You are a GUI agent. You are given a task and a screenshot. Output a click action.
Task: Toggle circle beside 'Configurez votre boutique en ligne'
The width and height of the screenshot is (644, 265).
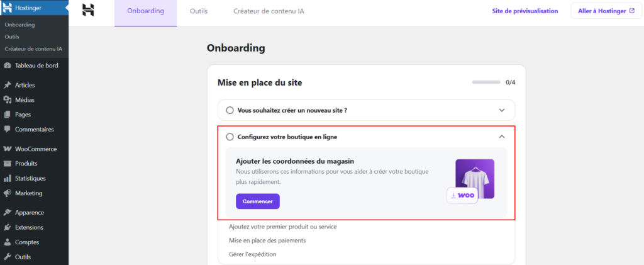(230, 137)
